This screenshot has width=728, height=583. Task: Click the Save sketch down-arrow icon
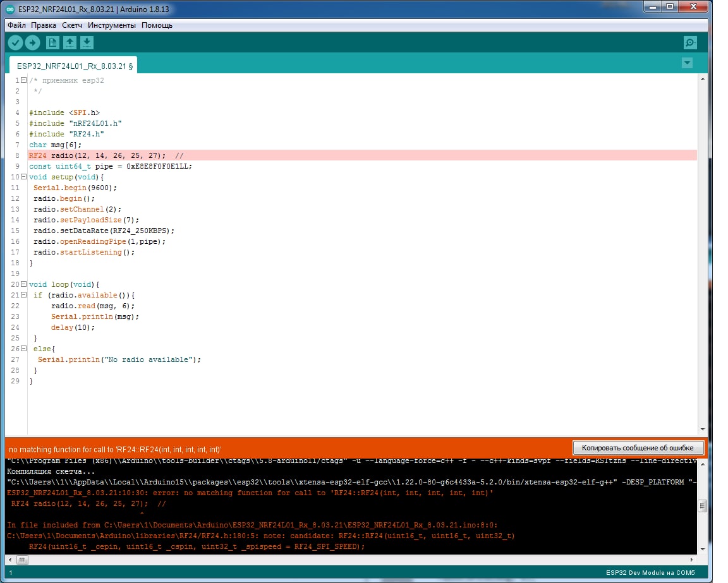tap(87, 42)
